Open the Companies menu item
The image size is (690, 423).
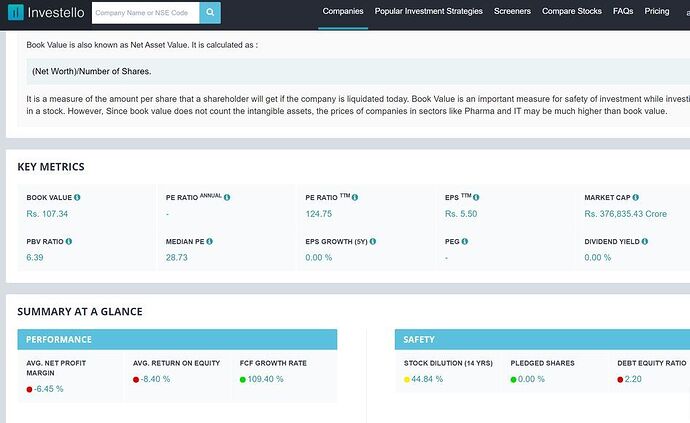click(343, 12)
